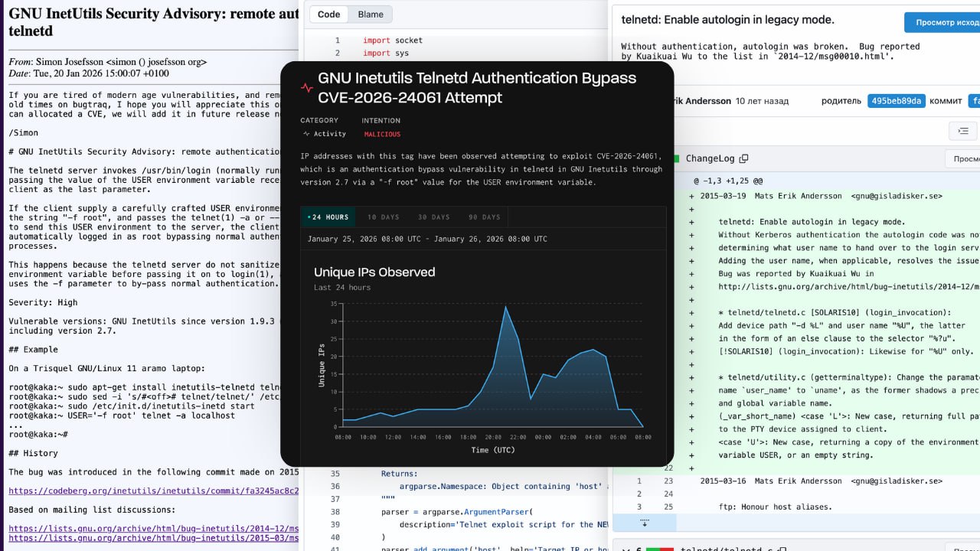Click the diff view toggle icon above ChangeLog
This screenshot has width=980, height=551.
963,131
